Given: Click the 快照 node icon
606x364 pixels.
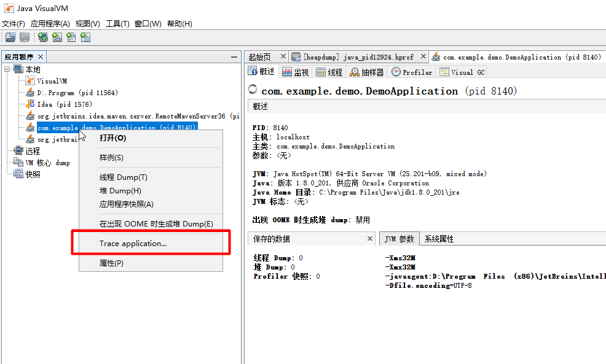Looking at the screenshot, I should 18,174.
